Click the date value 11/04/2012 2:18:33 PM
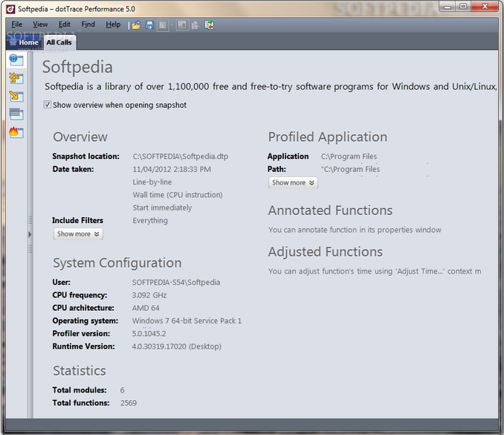 tap(172, 169)
